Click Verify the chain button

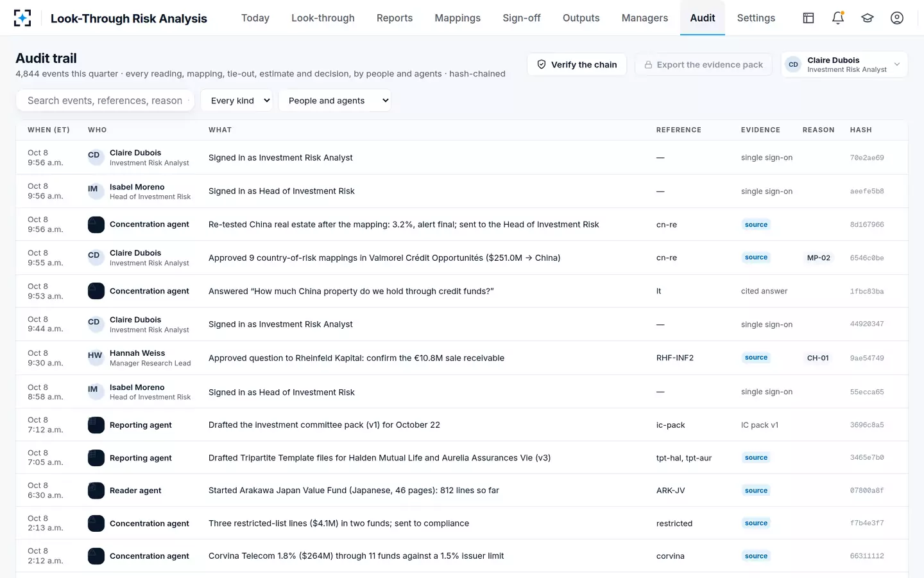pyautogui.click(x=577, y=64)
